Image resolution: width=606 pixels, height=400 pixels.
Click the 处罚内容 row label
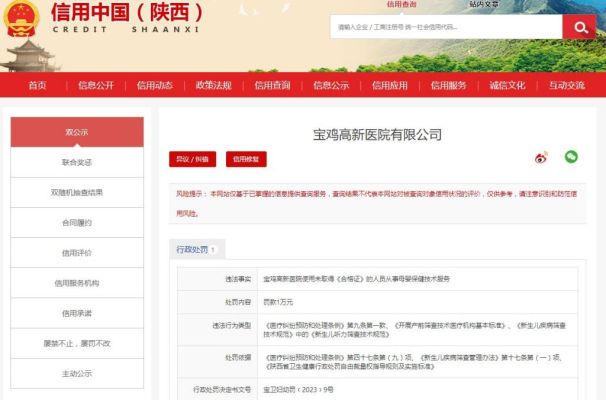pos(238,302)
